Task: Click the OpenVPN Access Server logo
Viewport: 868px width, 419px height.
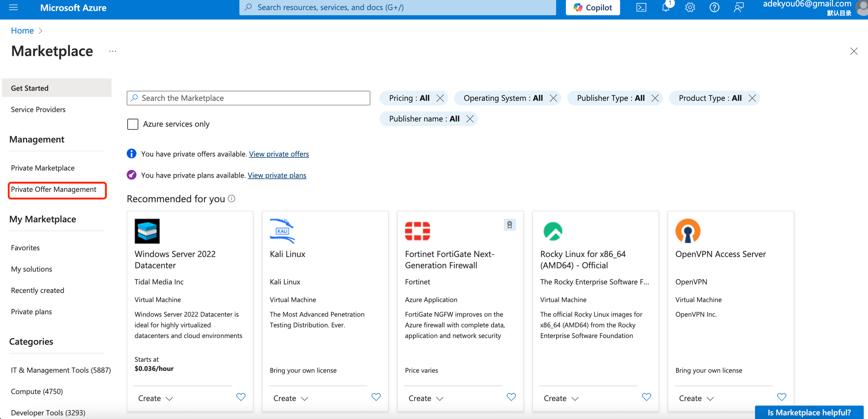Action: click(688, 231)
